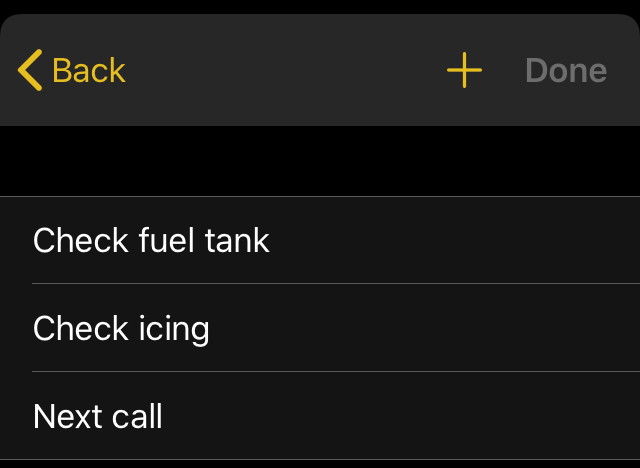Image resolution: width=640 pixels, height=468 pixels.
Task: Click the words 'fuel tank'
Action: coord(204,240)
